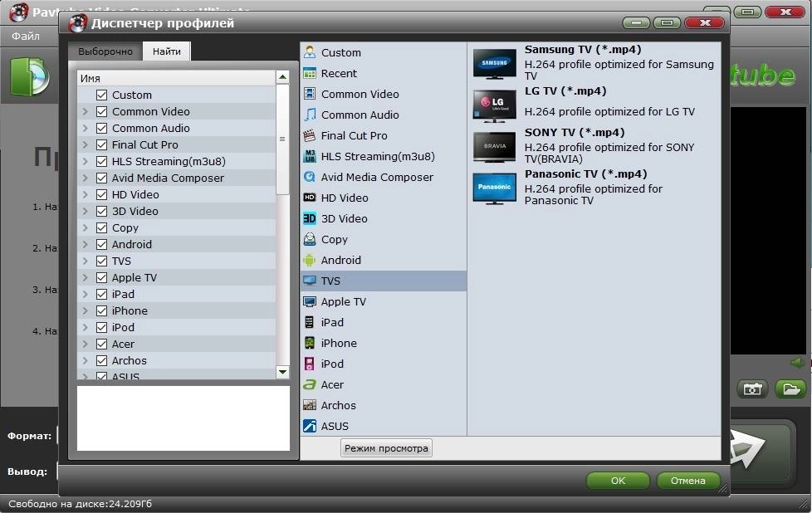Screen dimensions: 812x513
Task: Pick the Android robot icon
Action: pyautogui.click(x=310, y=260)
